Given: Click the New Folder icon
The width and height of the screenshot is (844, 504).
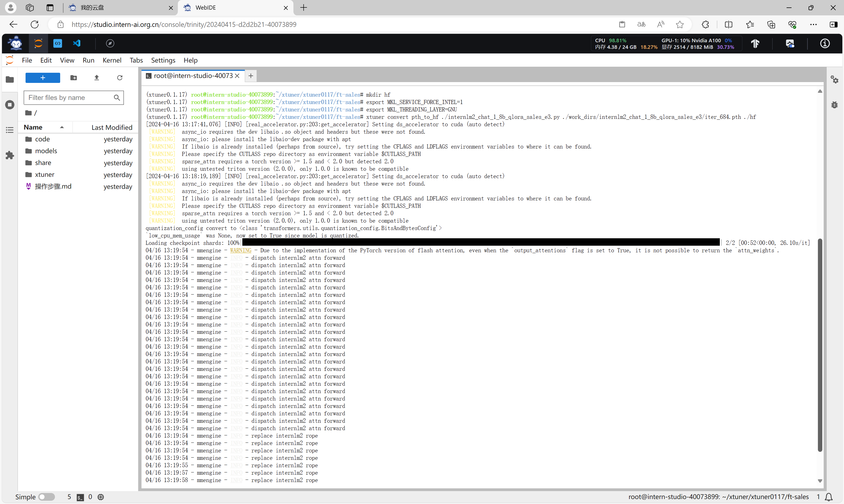Looking at the screenshot, I should (73, 78).
